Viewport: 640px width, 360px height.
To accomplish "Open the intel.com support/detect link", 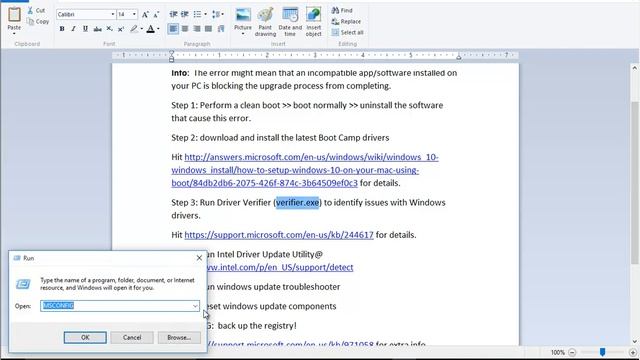I will [280, 267].
